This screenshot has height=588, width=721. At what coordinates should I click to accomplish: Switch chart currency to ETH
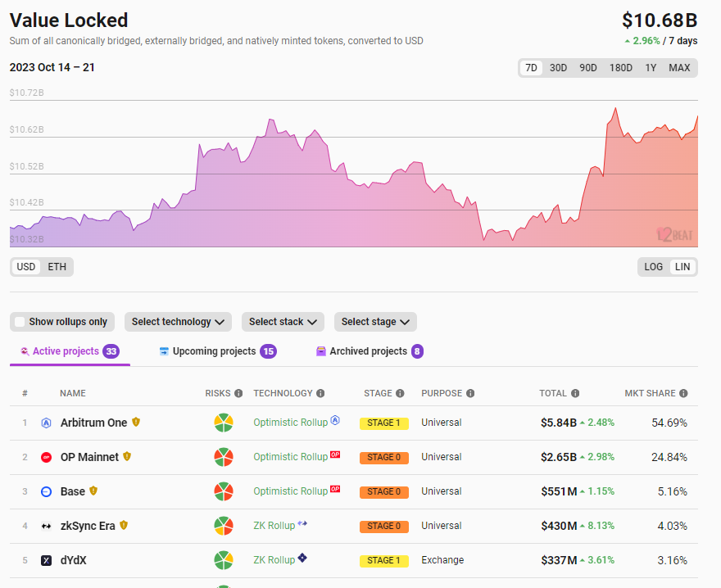tap(57, 267)
